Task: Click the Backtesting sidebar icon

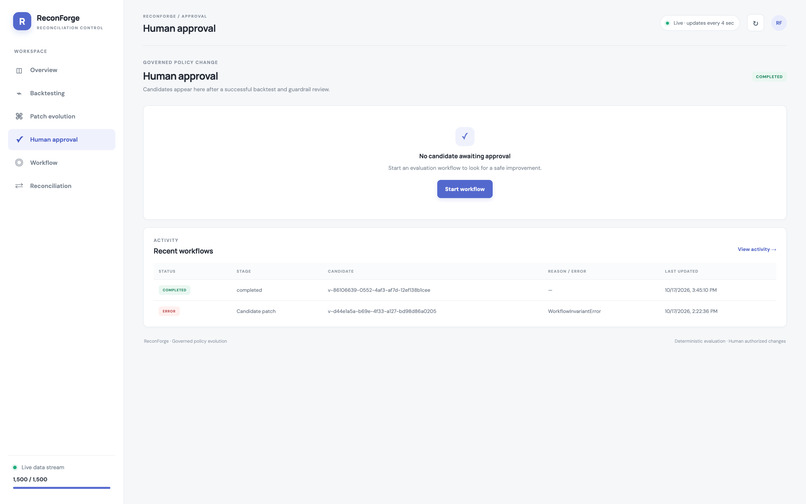Action: tap(19, 94)
